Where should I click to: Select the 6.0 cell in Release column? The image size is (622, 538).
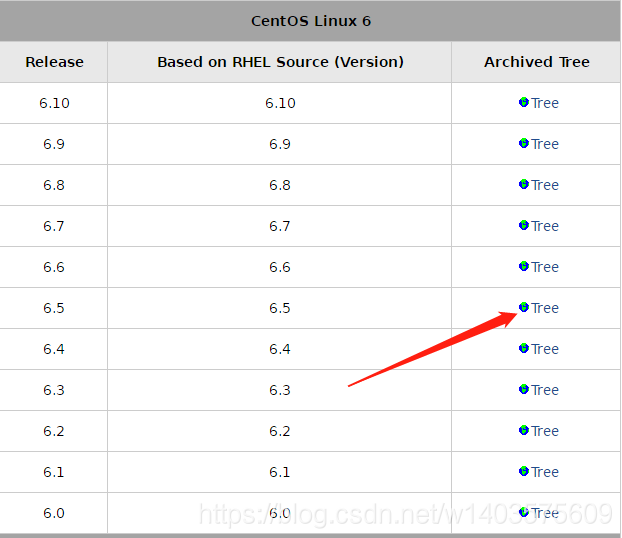(54, 513)
